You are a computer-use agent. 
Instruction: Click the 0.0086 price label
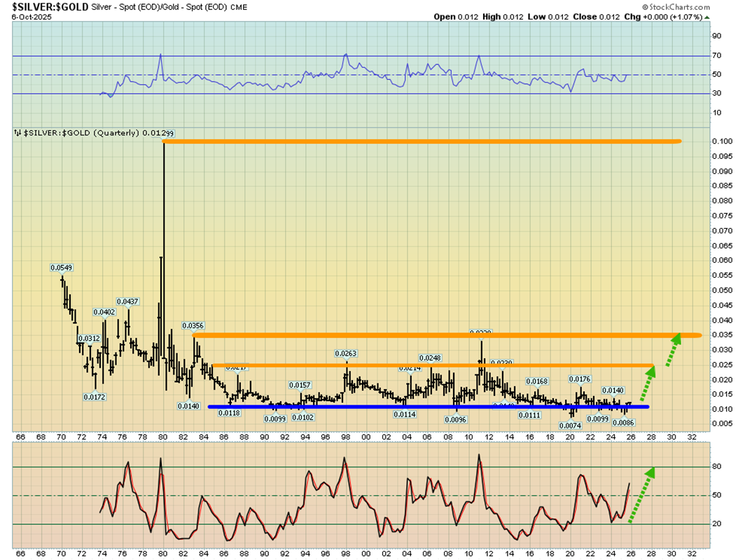623,422
